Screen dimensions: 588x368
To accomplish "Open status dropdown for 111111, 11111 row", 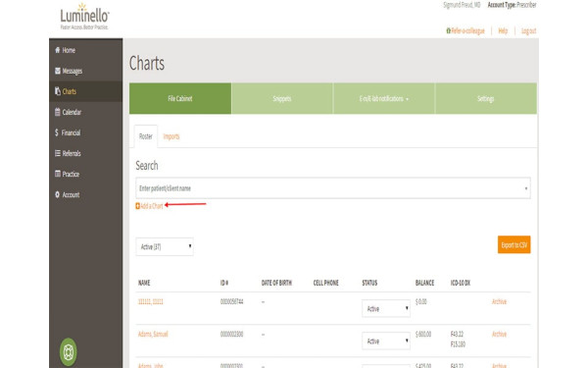I will tap(386, 309).
